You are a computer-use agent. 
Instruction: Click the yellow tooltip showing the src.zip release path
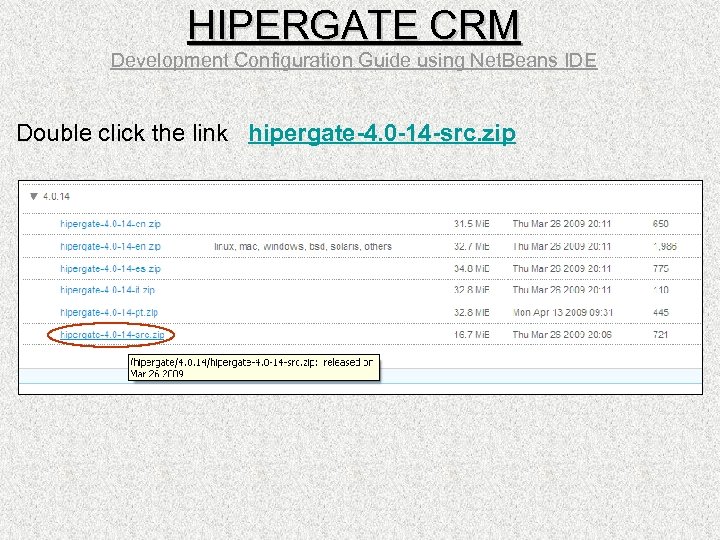[254, 367]
